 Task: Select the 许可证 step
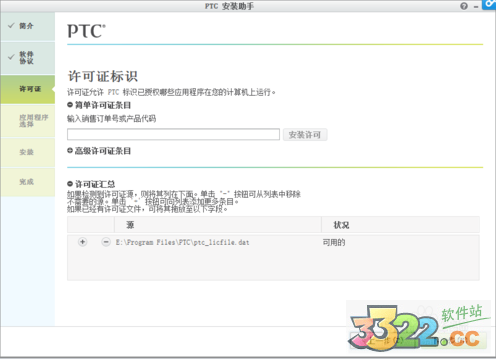(28, 89)
